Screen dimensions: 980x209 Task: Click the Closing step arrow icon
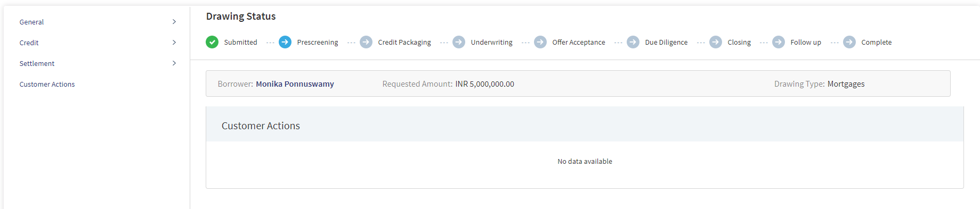point(716,42)
